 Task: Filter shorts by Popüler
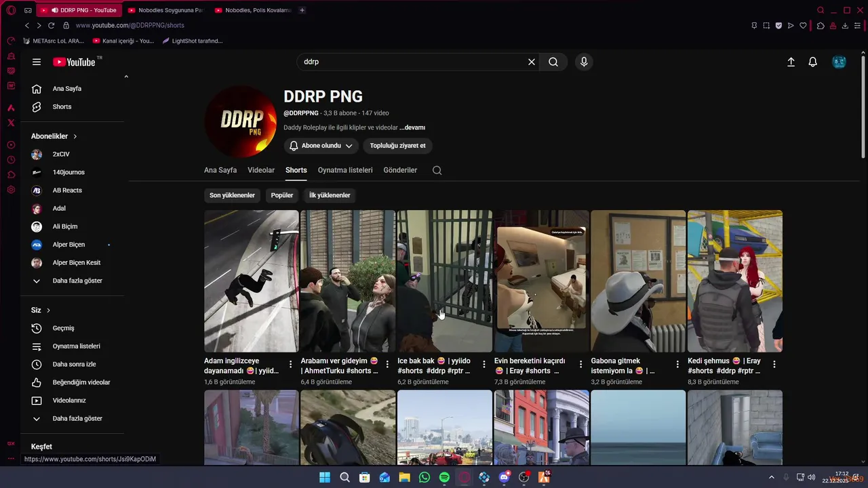click(282, 195)
